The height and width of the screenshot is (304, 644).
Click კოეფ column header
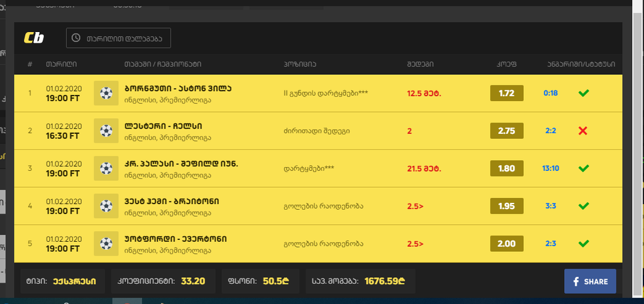[506, 65]
